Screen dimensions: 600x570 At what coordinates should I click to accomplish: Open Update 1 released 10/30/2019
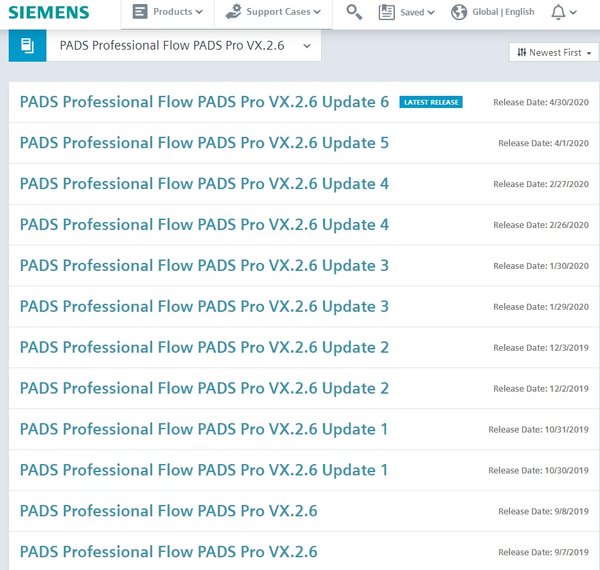[204, 471]
